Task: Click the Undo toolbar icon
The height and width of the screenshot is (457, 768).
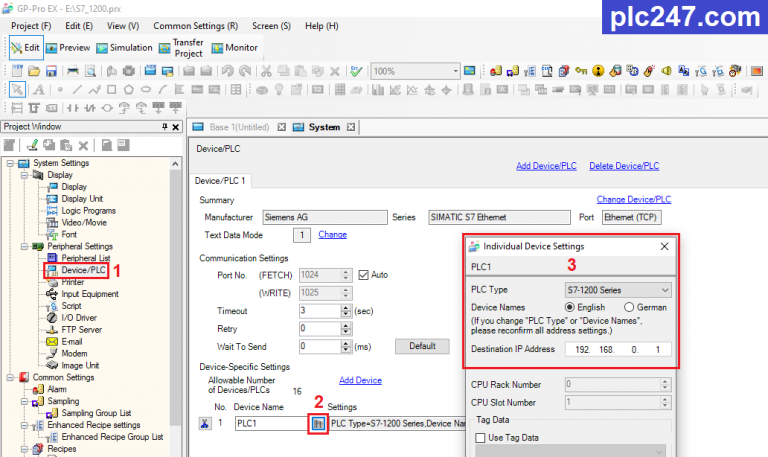Action: [227, 72]
